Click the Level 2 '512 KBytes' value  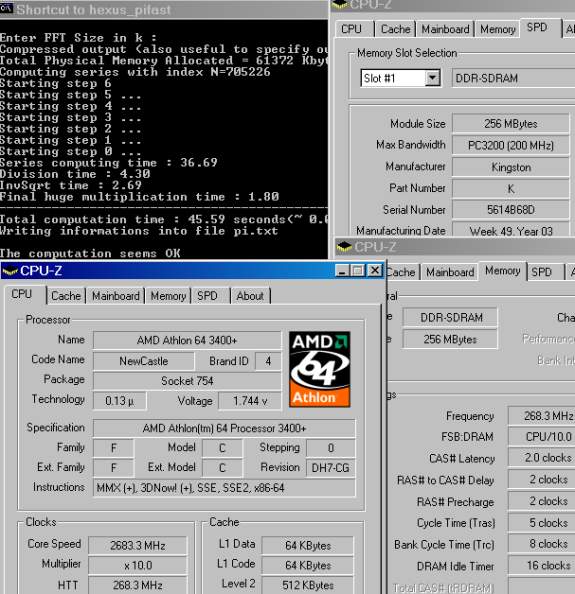pos(308,585)
